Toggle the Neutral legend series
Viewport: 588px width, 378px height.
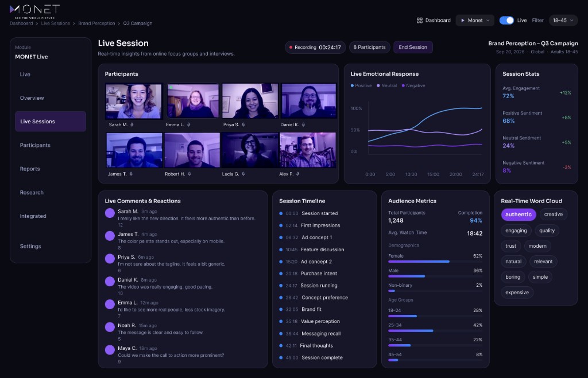click(386, 86)
